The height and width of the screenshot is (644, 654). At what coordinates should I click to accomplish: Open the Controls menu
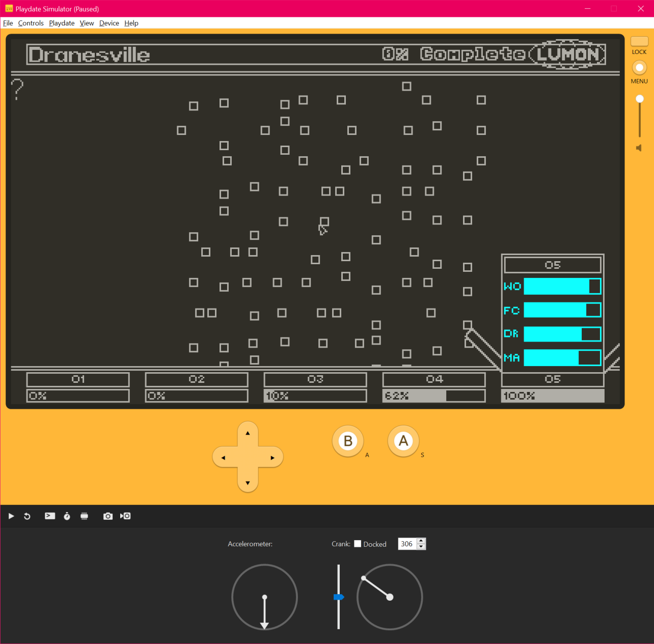[x=31, y=23]
